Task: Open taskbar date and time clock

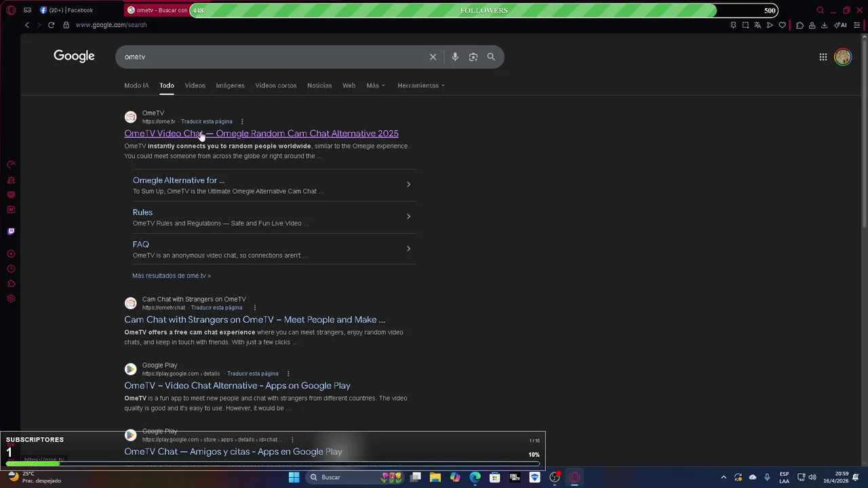Action: (x=836, y=477)
